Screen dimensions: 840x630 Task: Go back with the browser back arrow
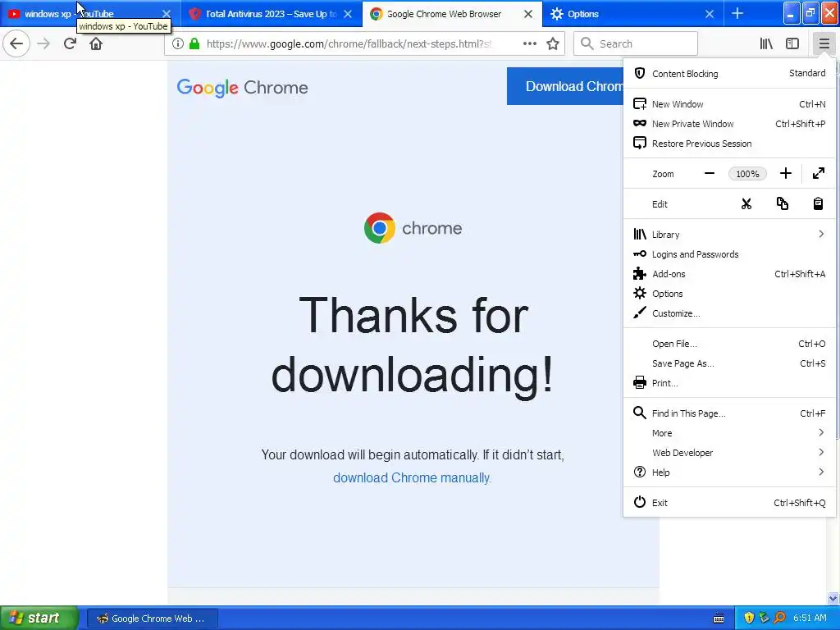pos(16,43)
